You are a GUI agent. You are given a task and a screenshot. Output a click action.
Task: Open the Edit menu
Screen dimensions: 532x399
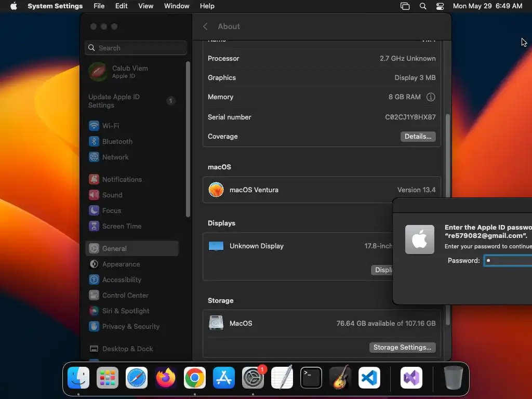121,6
